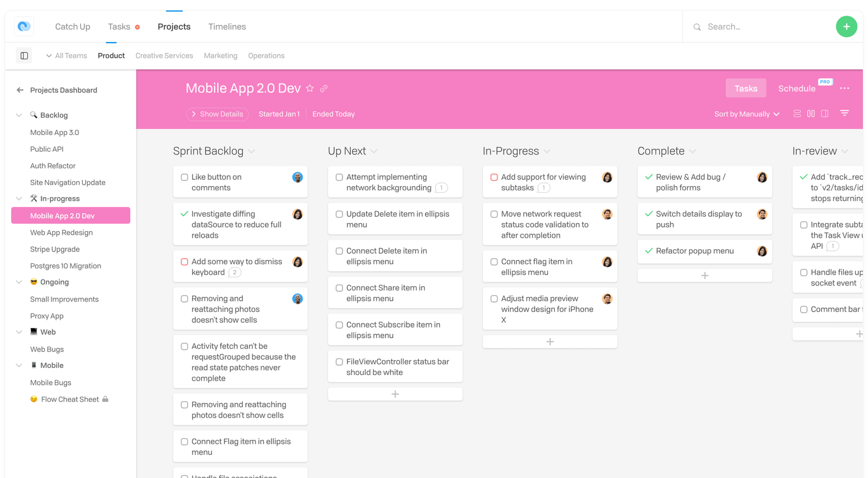
Task: Toggle checkbox on 'Removing and reattaching photos' task
Action: (184, 298)
